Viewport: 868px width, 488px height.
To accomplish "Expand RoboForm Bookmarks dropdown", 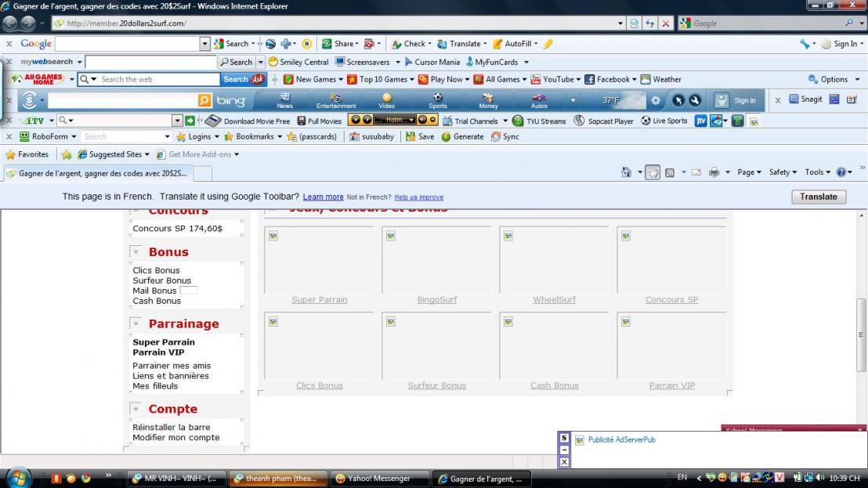I will point(280,136).
